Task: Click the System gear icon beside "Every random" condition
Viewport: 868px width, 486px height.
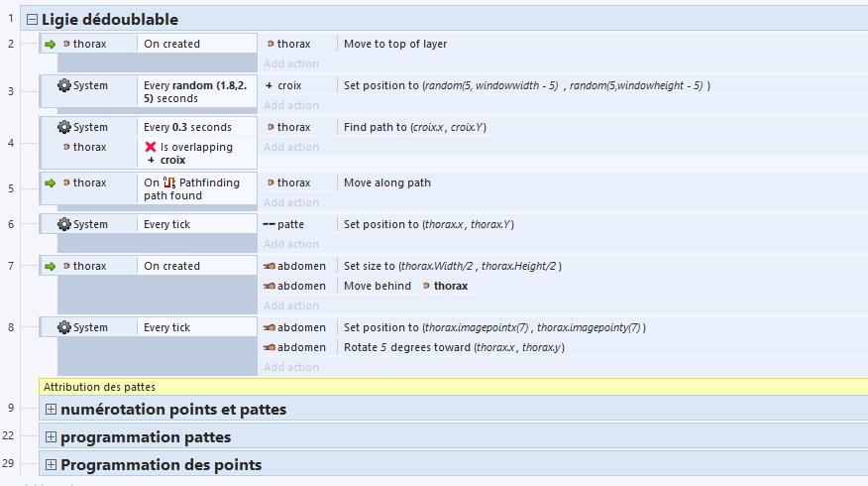Action: click(64, 85)
